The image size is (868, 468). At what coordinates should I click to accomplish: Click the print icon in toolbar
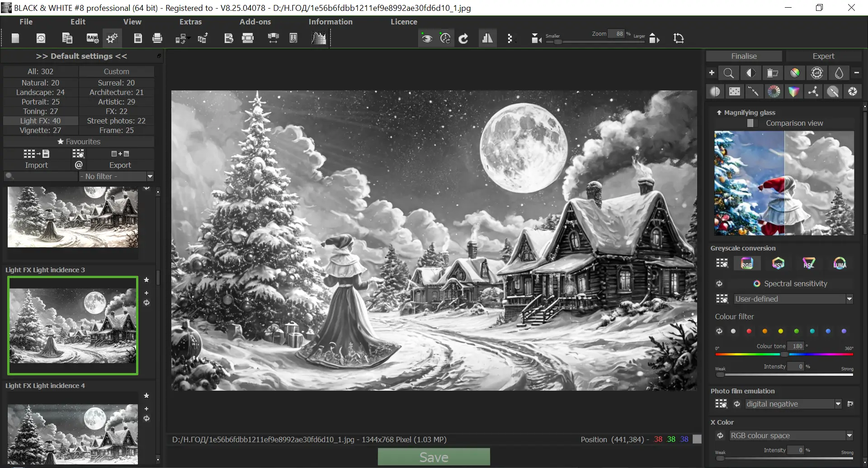point(157,38)
